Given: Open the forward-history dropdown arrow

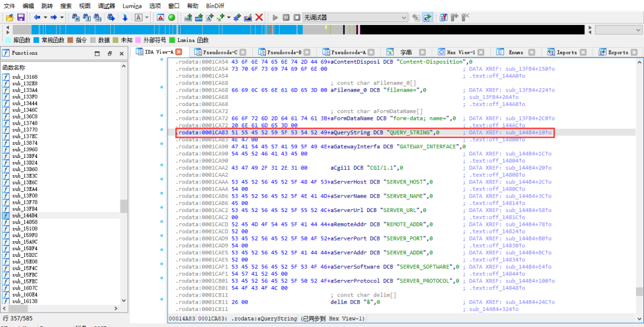Looking at the screenshot, I should coord(61,18).
